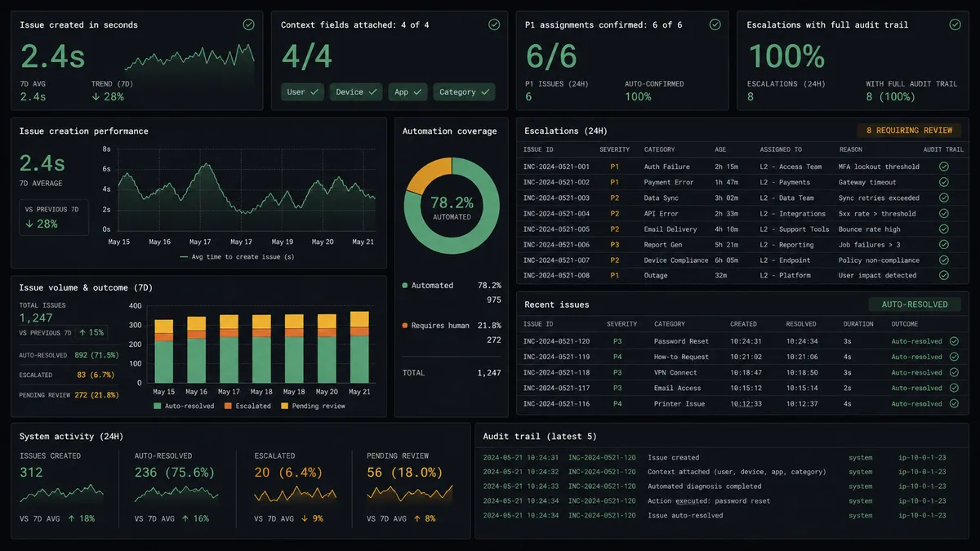
Task: Click outcome check icon for INC-2024-0521-119
Action: coord(954,357)
